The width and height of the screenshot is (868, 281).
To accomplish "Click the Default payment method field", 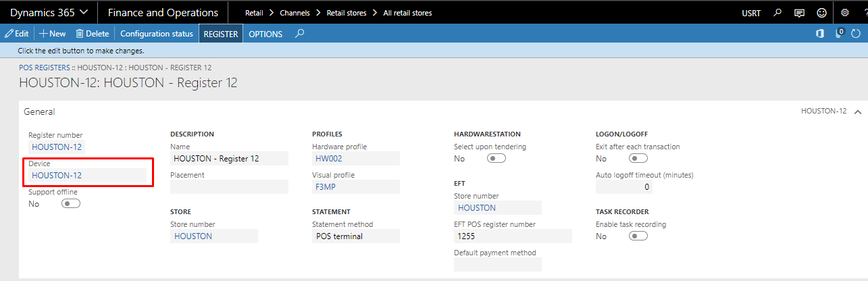I will (x=498, y=264).
